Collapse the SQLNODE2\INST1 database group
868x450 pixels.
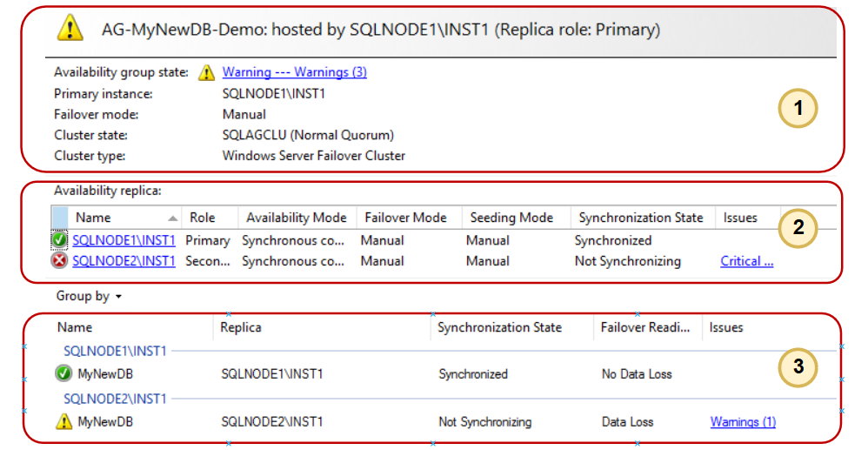[x=116, y=400]
